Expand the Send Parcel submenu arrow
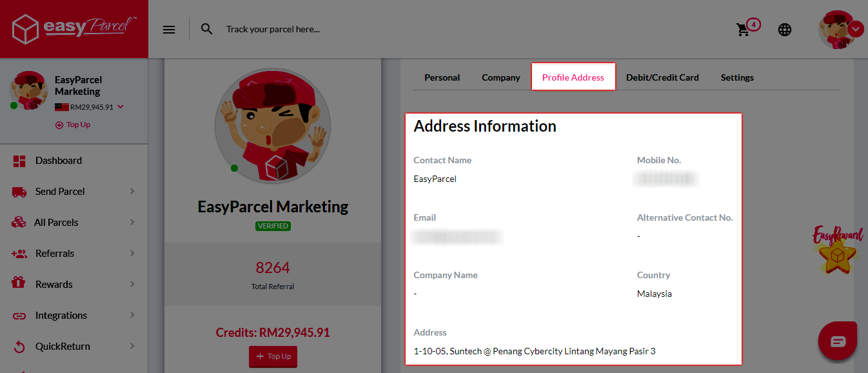The width and height of the screenshot is (868, 373). click(x=132, y=192)
